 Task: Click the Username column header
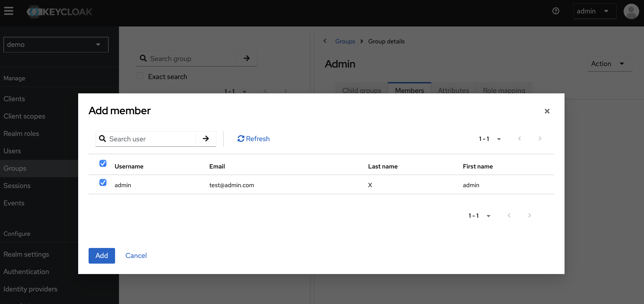pos(129,167)
